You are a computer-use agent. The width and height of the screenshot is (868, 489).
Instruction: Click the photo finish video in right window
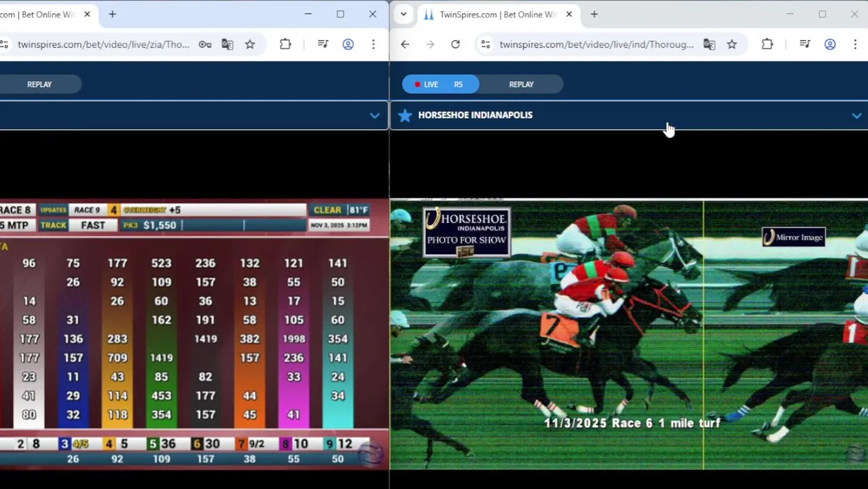[629, 334]
